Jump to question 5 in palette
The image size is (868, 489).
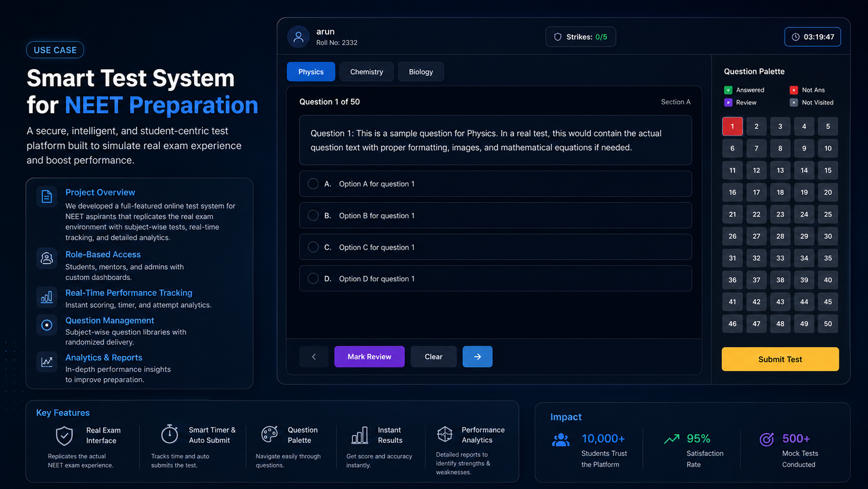point(828,126)
